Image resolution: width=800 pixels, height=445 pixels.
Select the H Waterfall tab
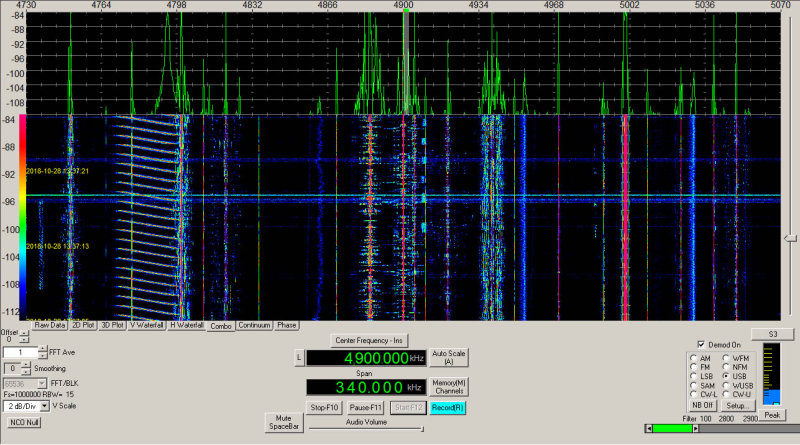(187, 325)
